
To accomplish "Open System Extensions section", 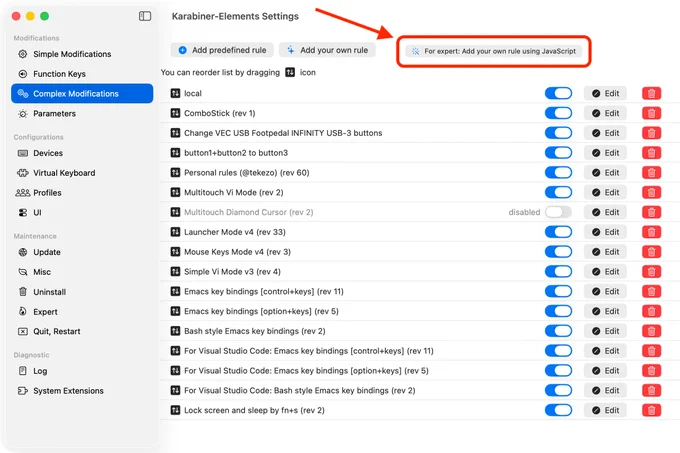I will coord(82,391).
